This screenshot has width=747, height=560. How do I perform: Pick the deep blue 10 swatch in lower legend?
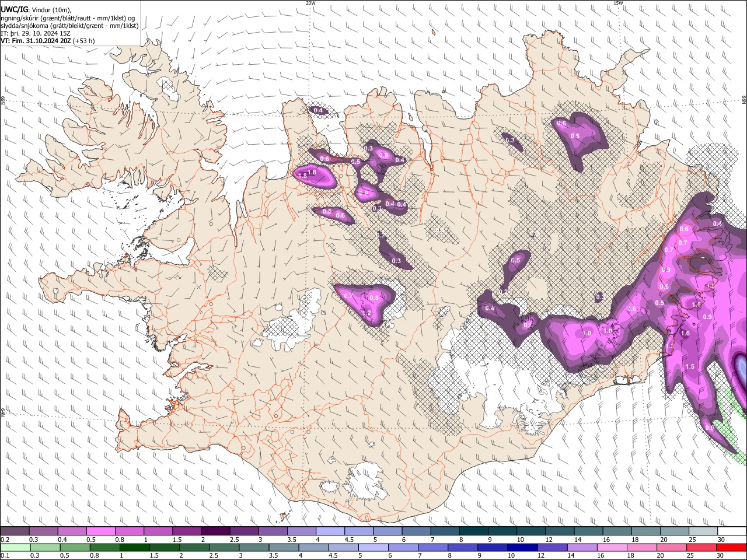pyautogui.click(x=522, y=547)
